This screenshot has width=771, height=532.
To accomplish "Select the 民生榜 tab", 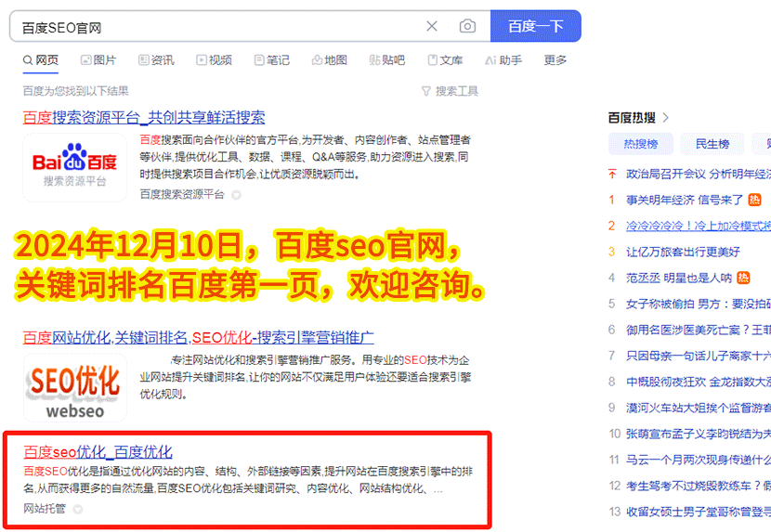I will 712,144.
